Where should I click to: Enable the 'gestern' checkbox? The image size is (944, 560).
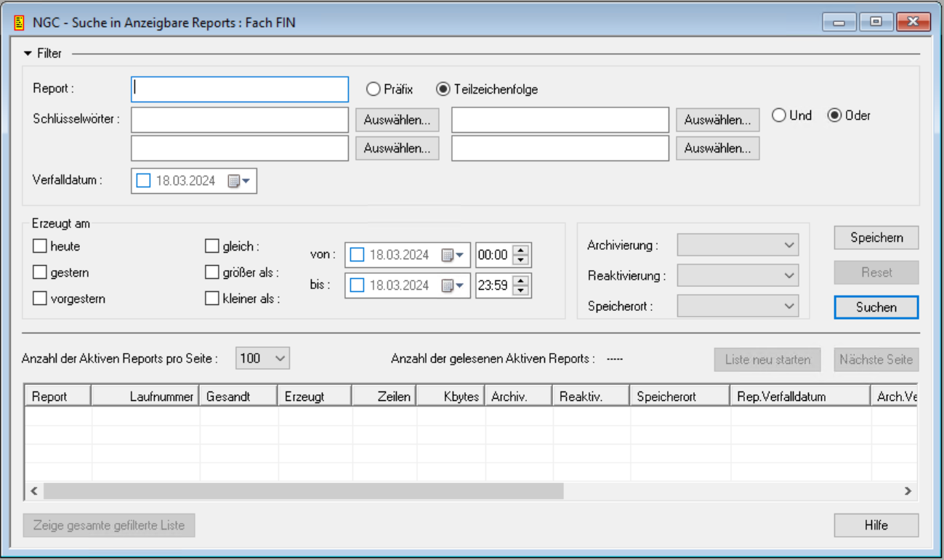point(40,272)
